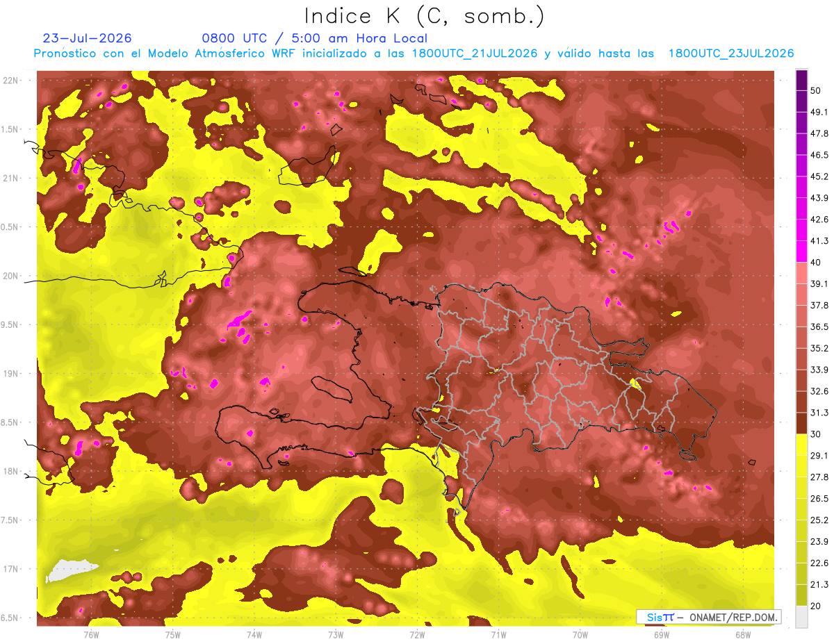Click the legend value 42.6
This screenshot has height=644, width=834.
coord(819,220)
